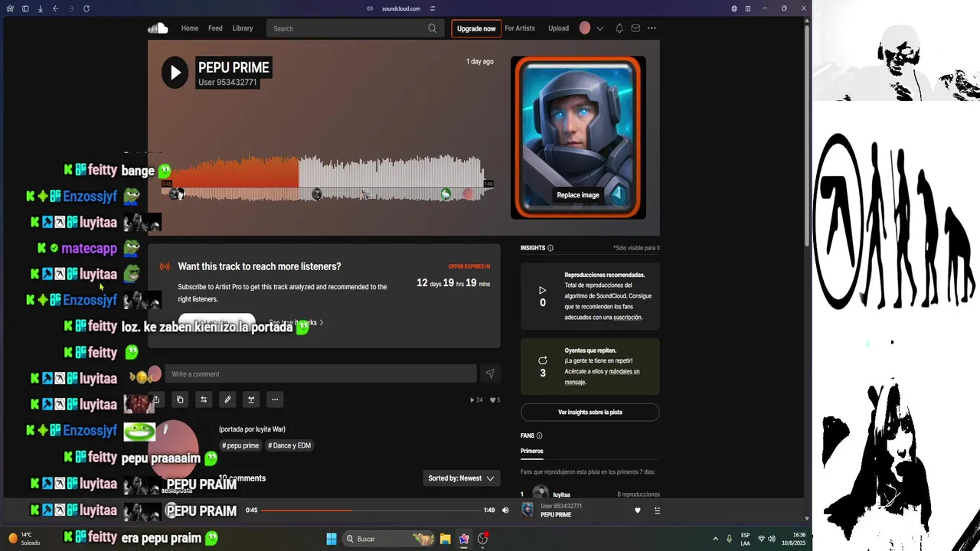
Task: Click the edit pencil icon
Action: tap(227, 399)
